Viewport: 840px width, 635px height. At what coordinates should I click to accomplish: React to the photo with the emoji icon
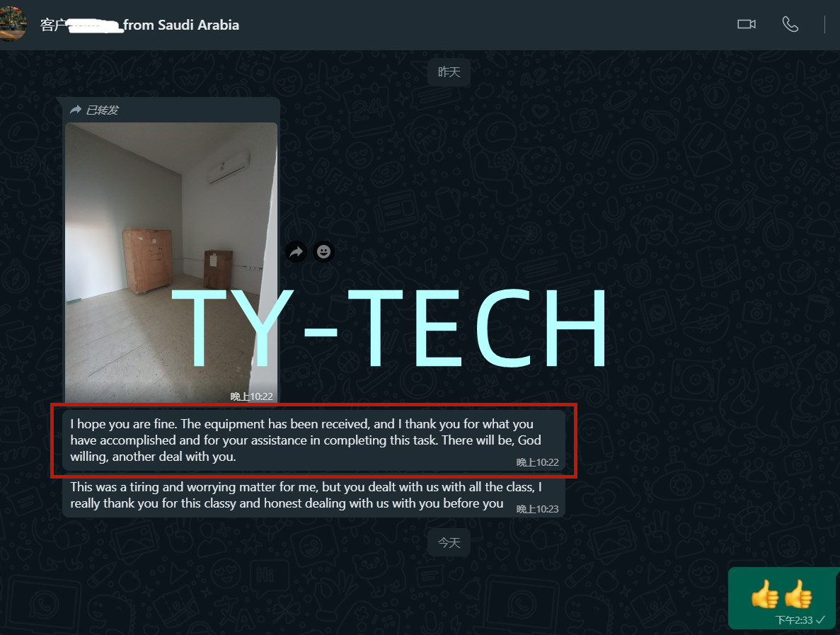point(323,251)
